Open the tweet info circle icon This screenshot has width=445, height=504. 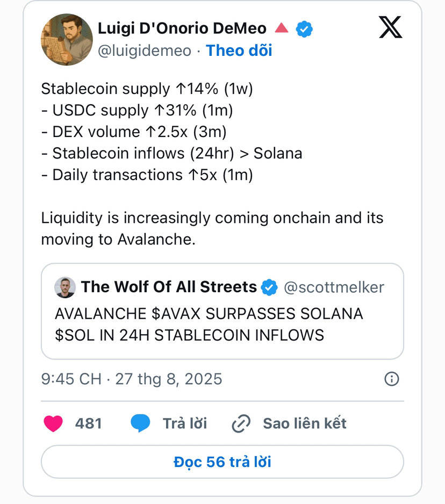[x=392, y=379]
